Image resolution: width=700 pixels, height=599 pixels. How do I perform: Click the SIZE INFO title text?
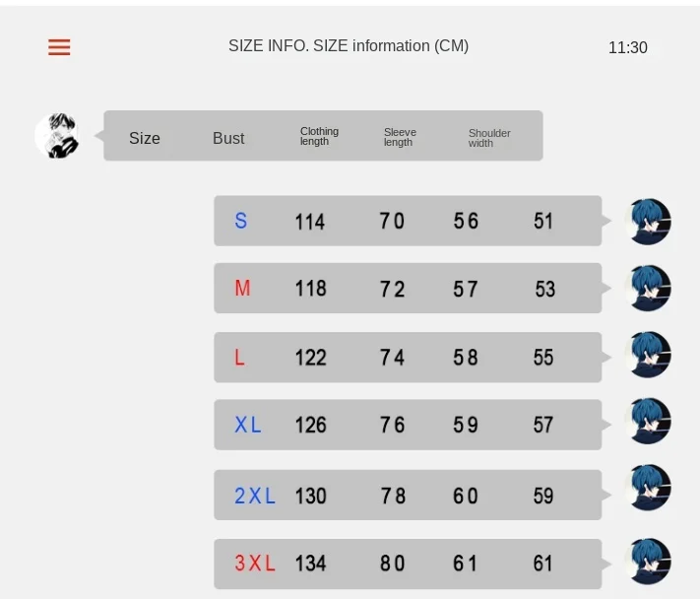pyautogui.click(x=349, y=46)
